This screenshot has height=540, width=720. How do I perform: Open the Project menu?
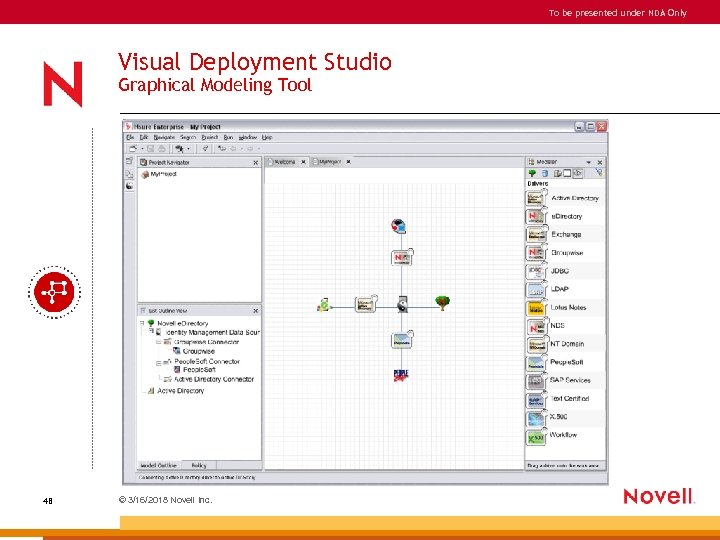210,137
